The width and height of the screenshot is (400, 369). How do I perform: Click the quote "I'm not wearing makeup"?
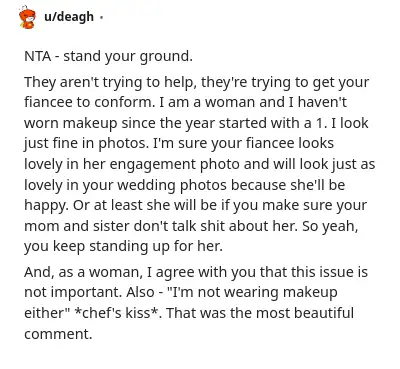[x=252, y=293]
